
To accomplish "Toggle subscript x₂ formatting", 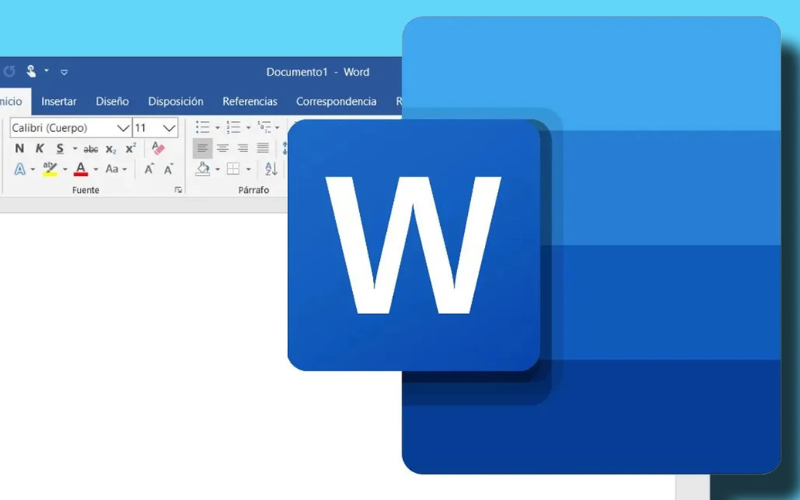I will click(111, 149).
